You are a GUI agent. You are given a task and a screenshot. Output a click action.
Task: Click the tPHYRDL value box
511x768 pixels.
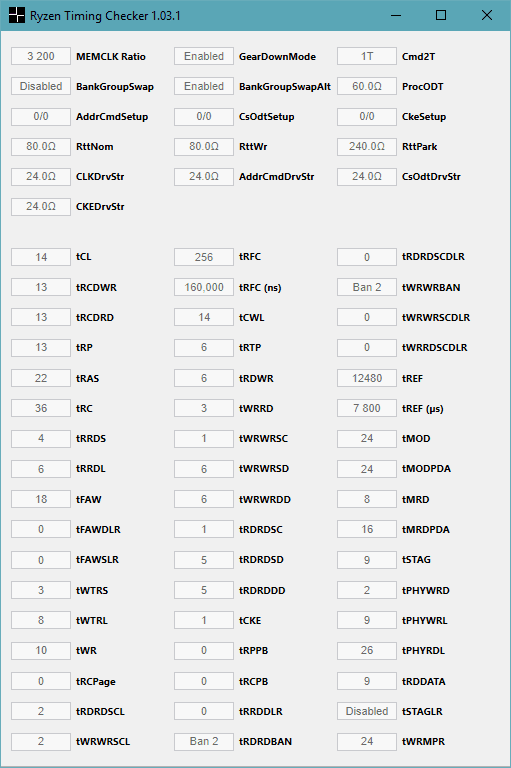coord(367,650)
